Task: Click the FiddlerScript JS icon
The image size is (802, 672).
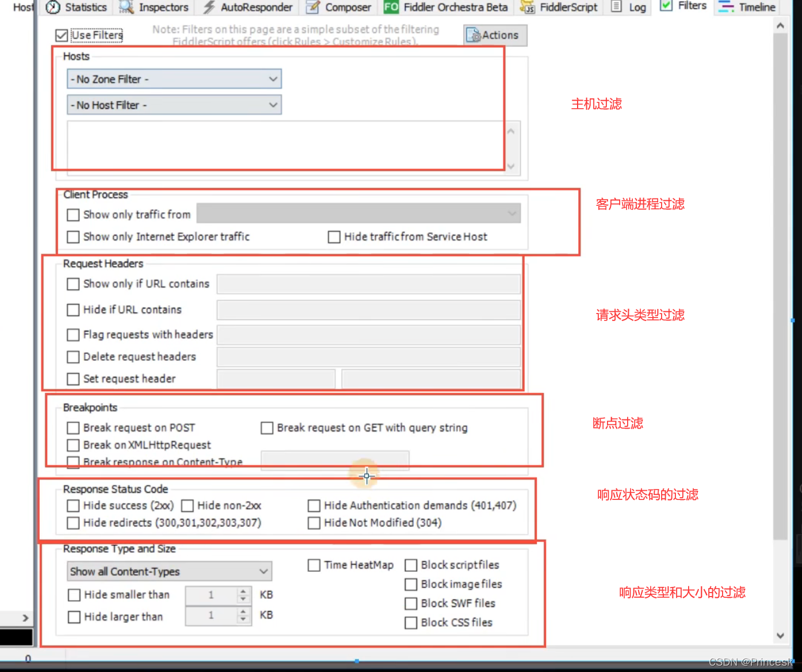Action: point(527,7)
